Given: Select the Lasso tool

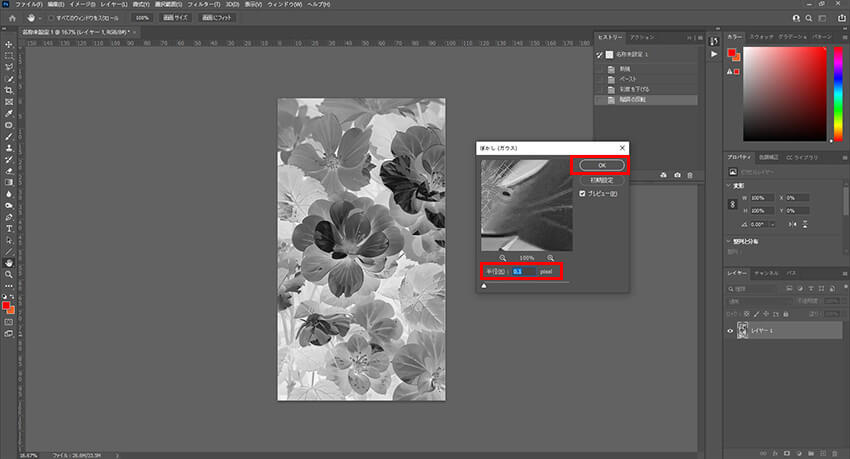Looking at the screenshot, I should (9, 67).
